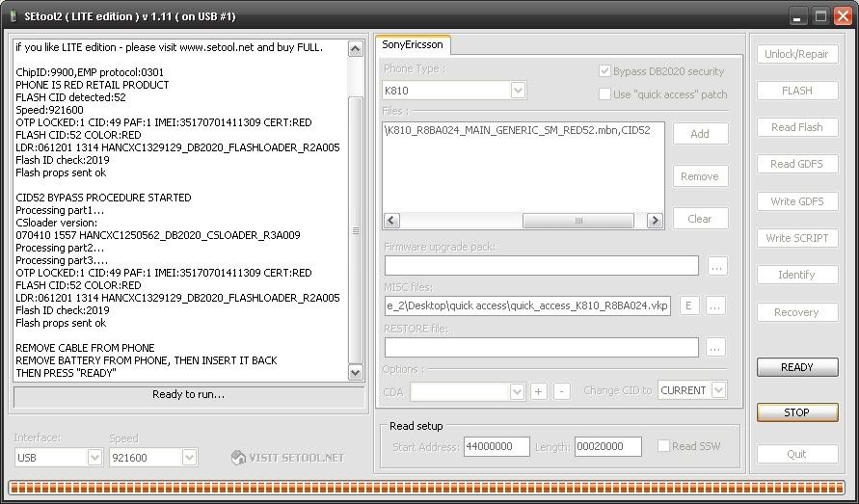Click the "Ready to run..." status bar

188,396
